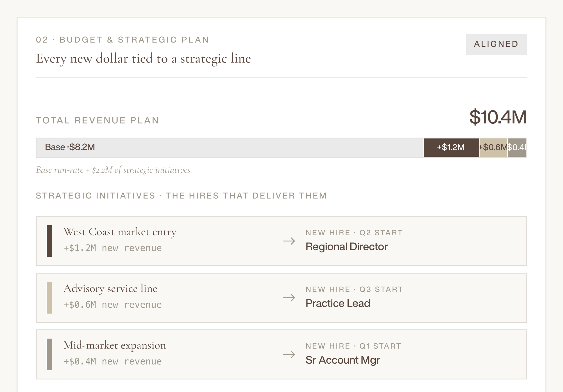Select the +$1.2M bar segment
This screenshot has width=563, height=392.
click(x=451, y=147)
